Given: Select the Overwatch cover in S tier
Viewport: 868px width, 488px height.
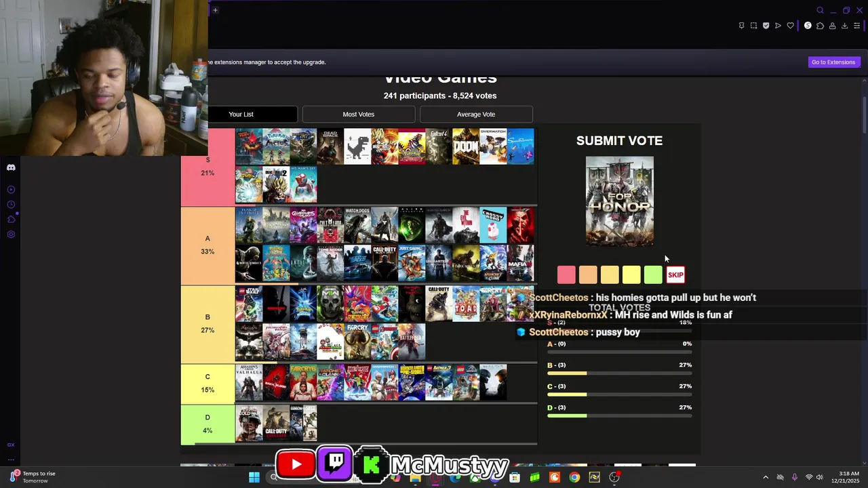Looking at the screenshot, I should (x=493, y=146).
